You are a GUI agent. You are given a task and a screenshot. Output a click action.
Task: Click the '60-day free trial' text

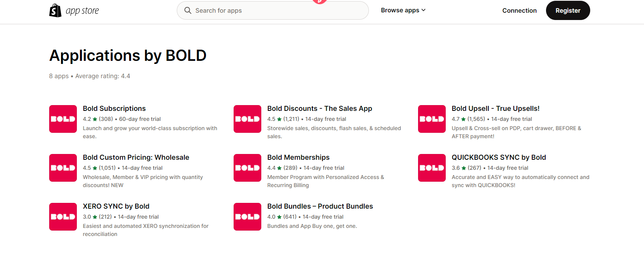point(140,119)
